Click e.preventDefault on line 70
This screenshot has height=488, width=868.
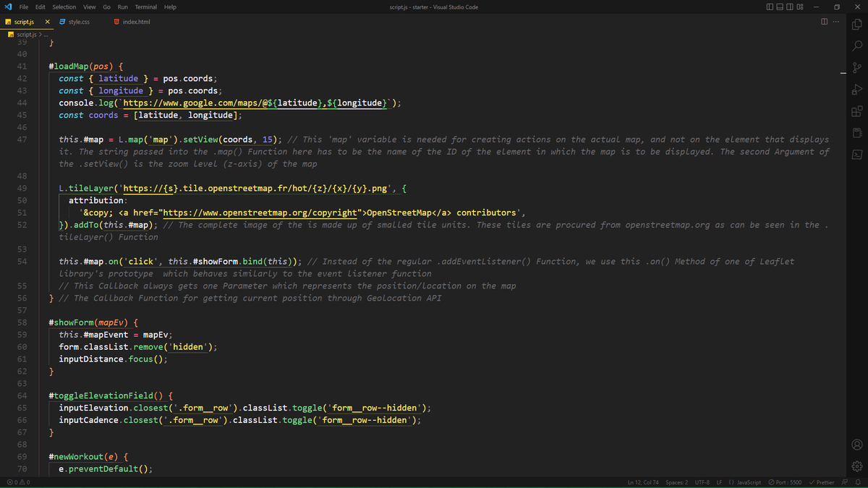coord(98,469)
